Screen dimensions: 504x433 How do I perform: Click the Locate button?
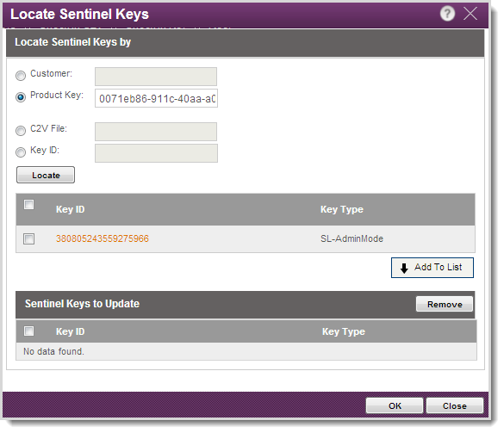pyautogui.click(x=46, y=175)
